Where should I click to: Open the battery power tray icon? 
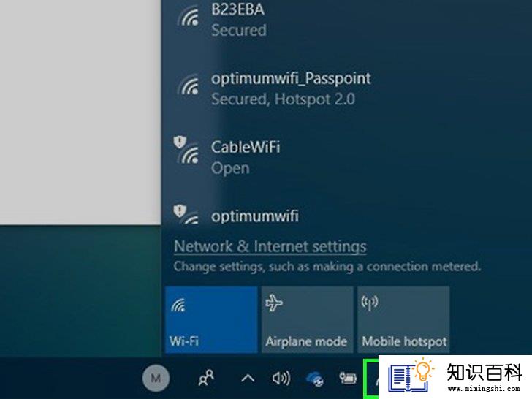(x=348, y=378)
